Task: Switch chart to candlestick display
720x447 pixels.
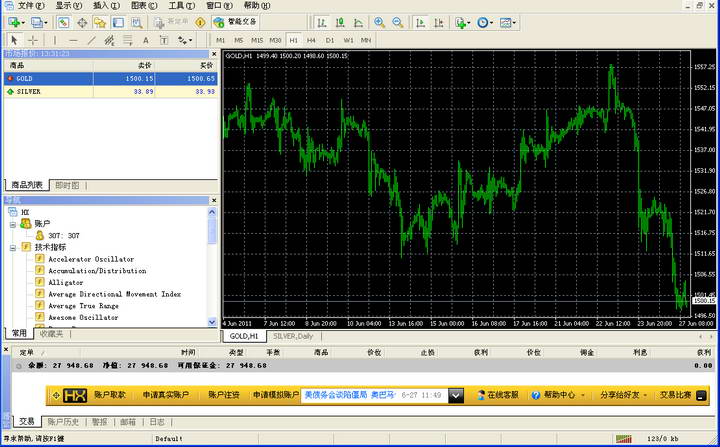Action: (340, 23)
